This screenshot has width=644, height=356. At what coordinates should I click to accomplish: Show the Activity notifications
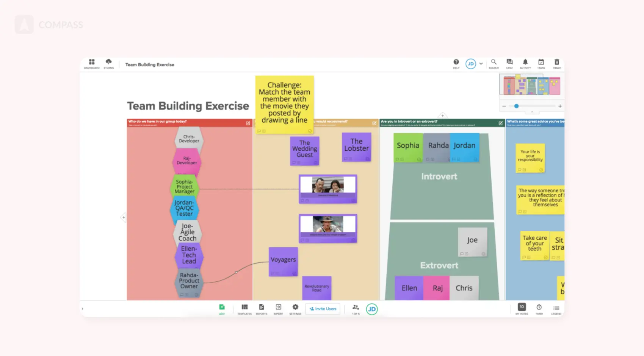coord(525,64)
